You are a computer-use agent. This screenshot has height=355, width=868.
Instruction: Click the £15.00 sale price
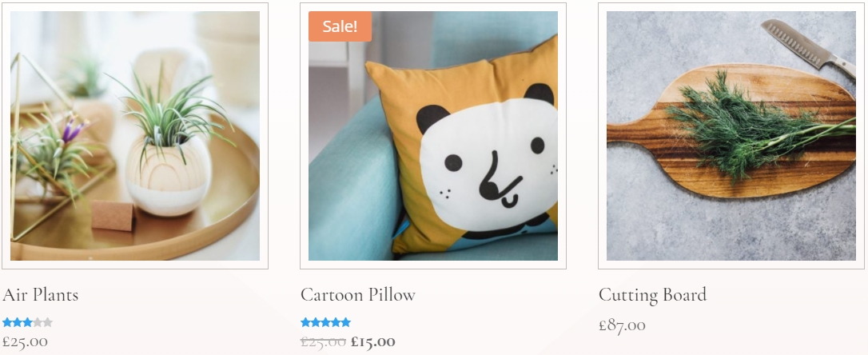pyautogui.click(x=373, y=342)
